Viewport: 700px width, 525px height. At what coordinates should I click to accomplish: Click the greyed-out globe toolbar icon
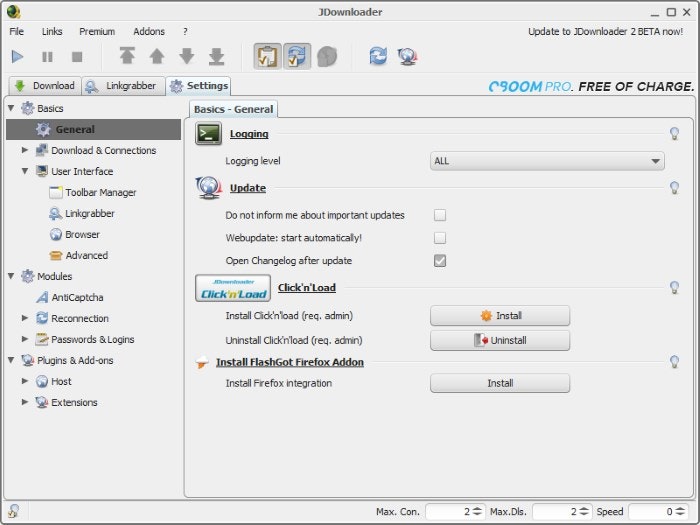point(327,57)
